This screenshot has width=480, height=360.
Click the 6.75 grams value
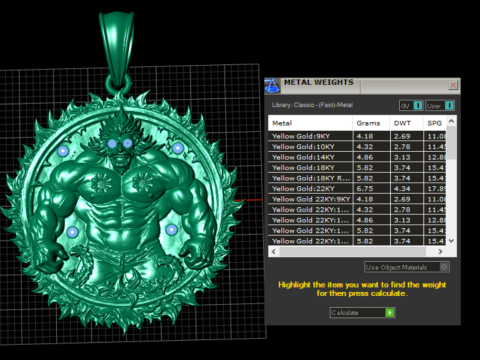[365, 189]
